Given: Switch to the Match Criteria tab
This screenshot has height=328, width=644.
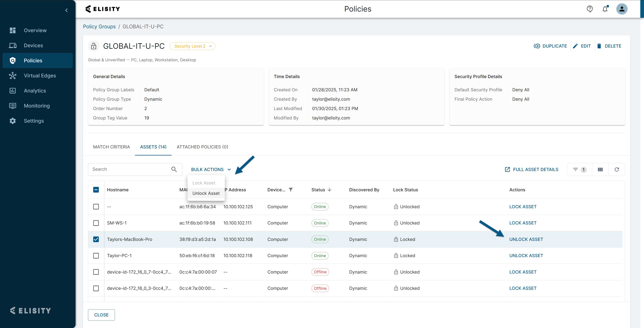Looking at the screenshot, I should 112,147.
